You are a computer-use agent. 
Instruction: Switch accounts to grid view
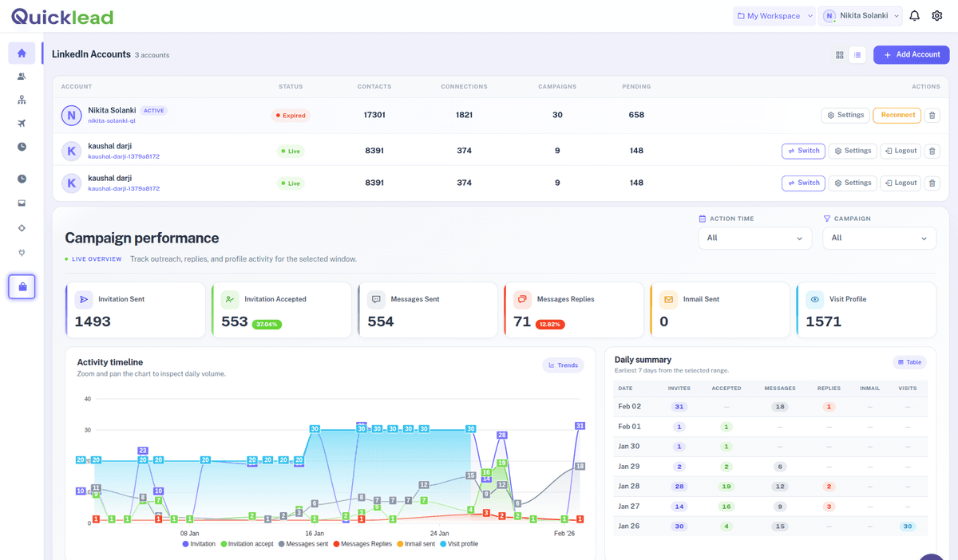pyautogui.click(x=840, y=55)
